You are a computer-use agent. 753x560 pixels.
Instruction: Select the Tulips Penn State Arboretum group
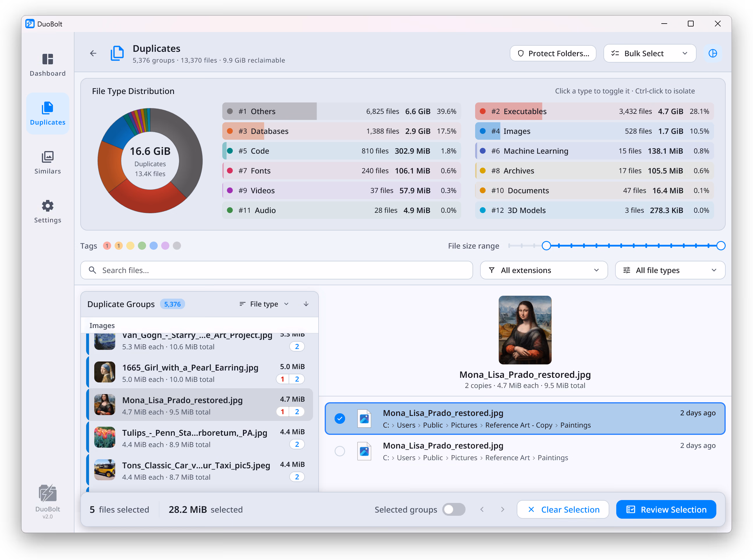click(199, 437)
